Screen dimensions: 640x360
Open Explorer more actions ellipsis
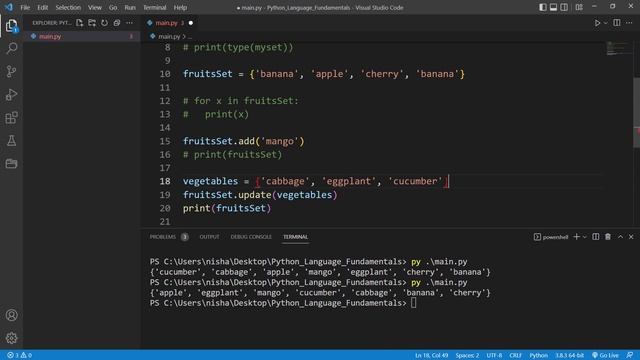coord(129,23)
